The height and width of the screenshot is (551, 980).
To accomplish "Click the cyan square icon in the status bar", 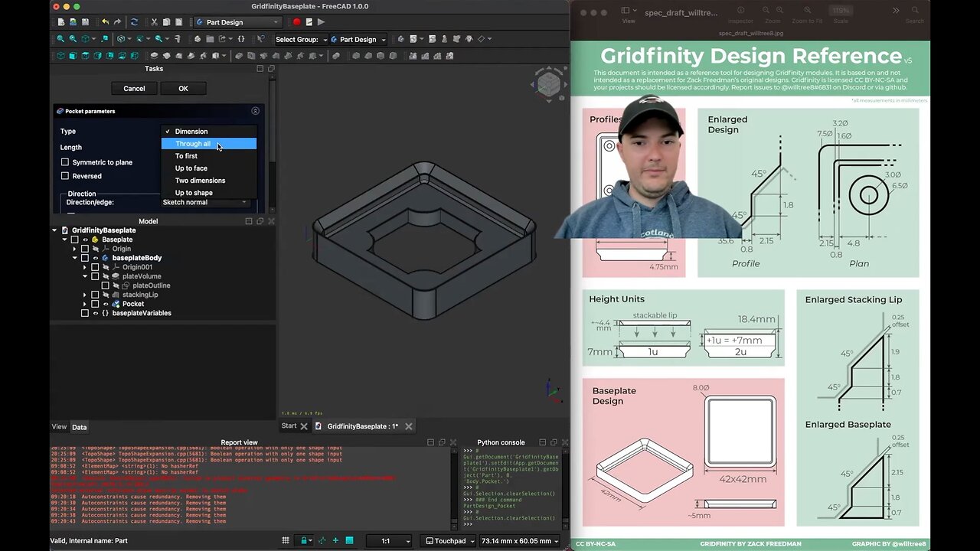I will (349, 540).
